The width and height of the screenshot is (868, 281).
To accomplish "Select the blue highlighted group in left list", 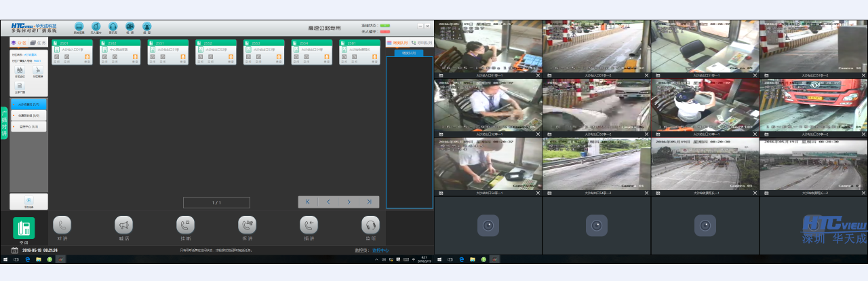I will [x=28, y=105].
